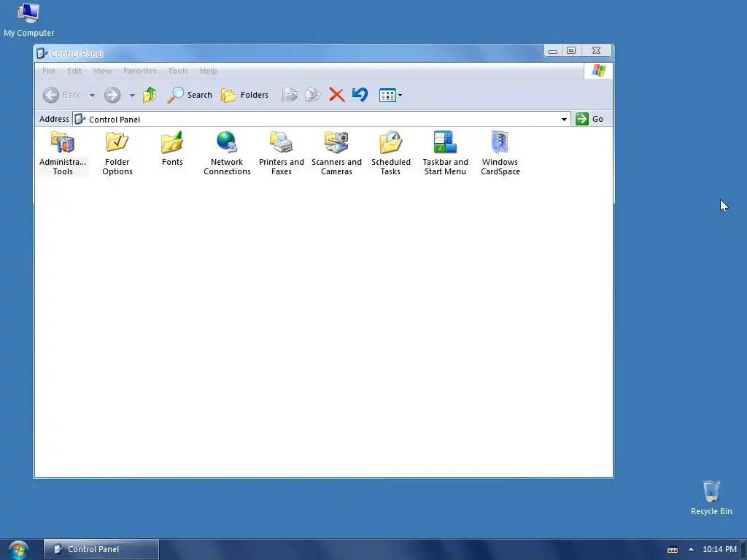Click the Copy To toolbar icon
The image size is (747, 560).
coord(312,95)
